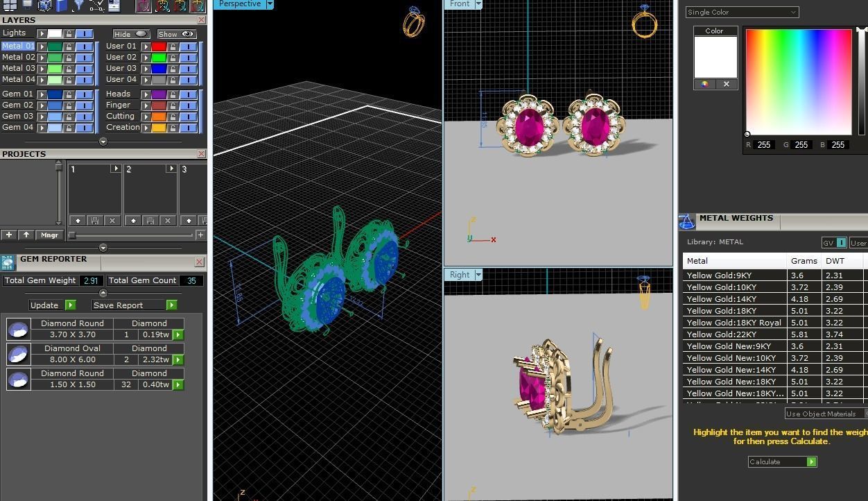
Task: Click the funnel filter icon in top toolbar
Action: [79, 6]
